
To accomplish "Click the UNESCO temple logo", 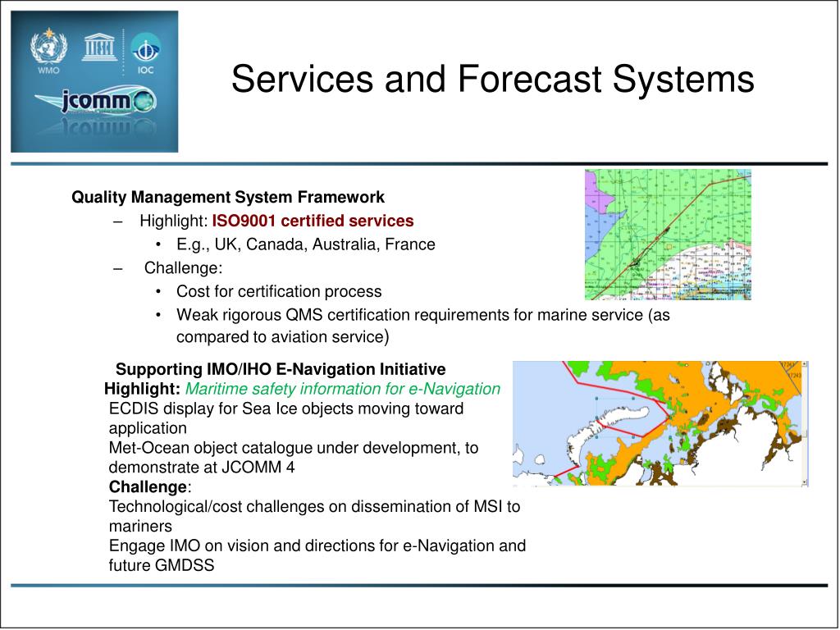I will [x=99, y=47].
